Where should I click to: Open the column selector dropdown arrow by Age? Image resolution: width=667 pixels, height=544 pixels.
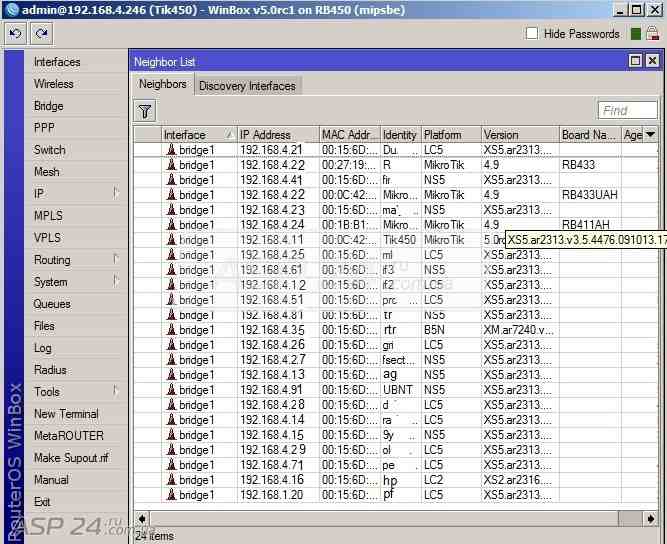(x=650, y=134)
